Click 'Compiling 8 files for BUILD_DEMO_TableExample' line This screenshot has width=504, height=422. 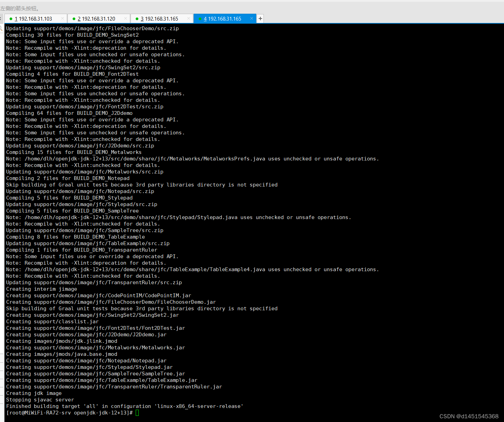tap(75, 237)
